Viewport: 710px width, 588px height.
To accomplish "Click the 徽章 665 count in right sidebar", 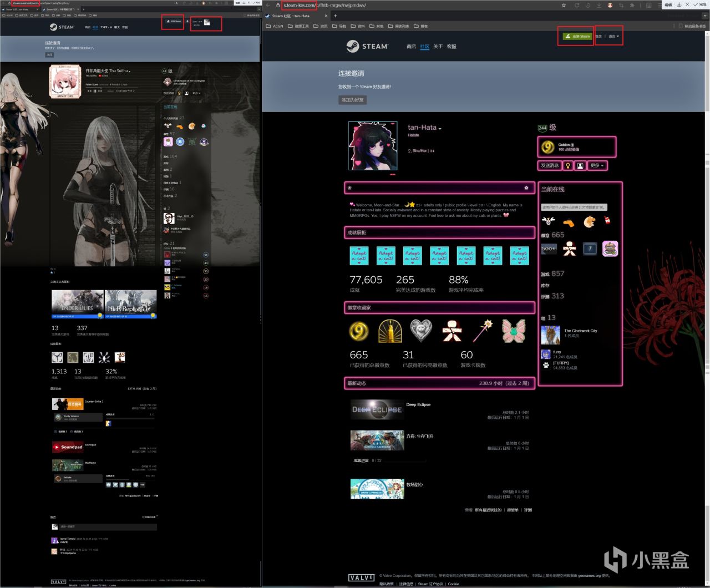I will (552, 235).
